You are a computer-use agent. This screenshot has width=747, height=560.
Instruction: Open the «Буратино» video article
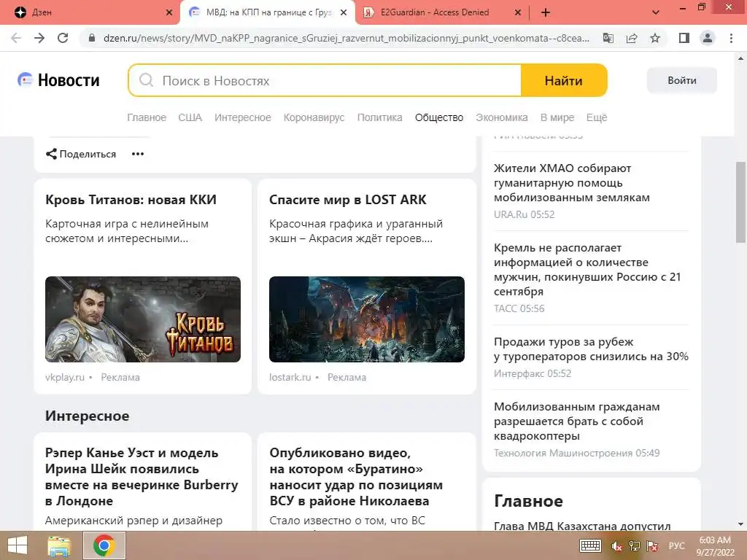pos(356,477)
